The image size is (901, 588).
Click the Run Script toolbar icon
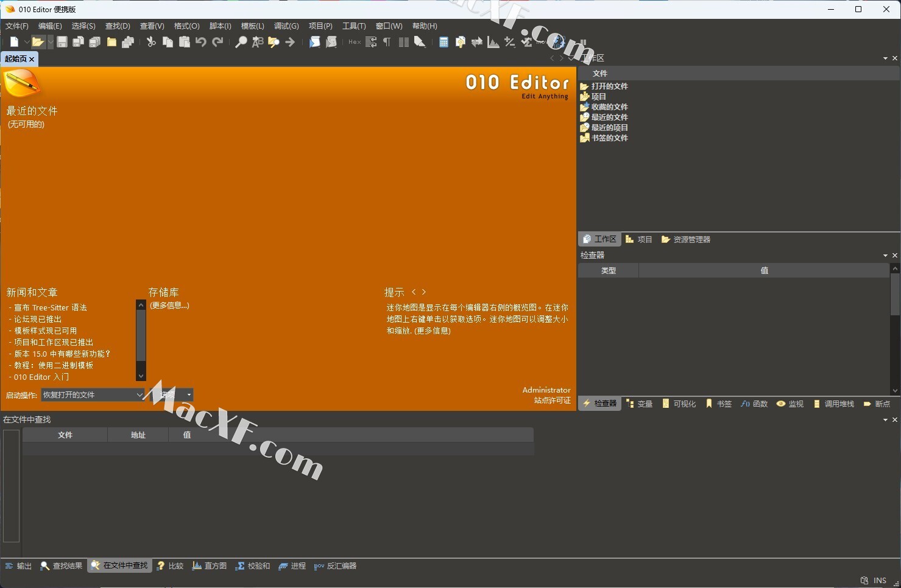314,42
